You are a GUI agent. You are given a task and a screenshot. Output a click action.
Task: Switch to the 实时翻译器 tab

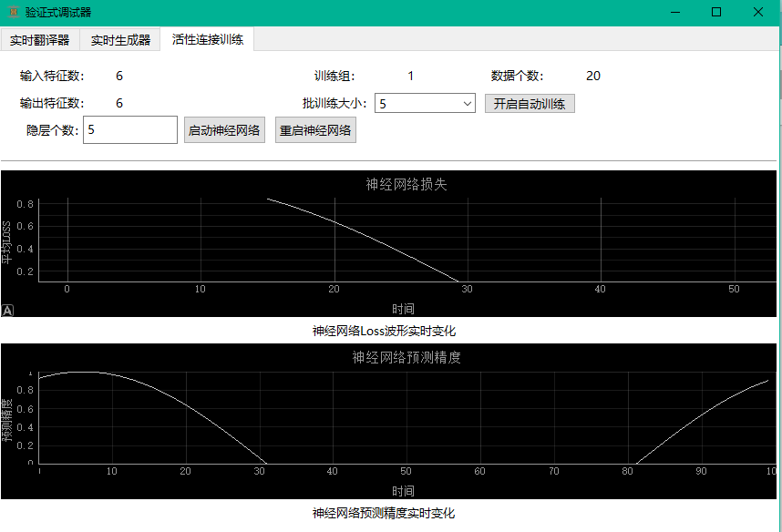tap(40, 40)
